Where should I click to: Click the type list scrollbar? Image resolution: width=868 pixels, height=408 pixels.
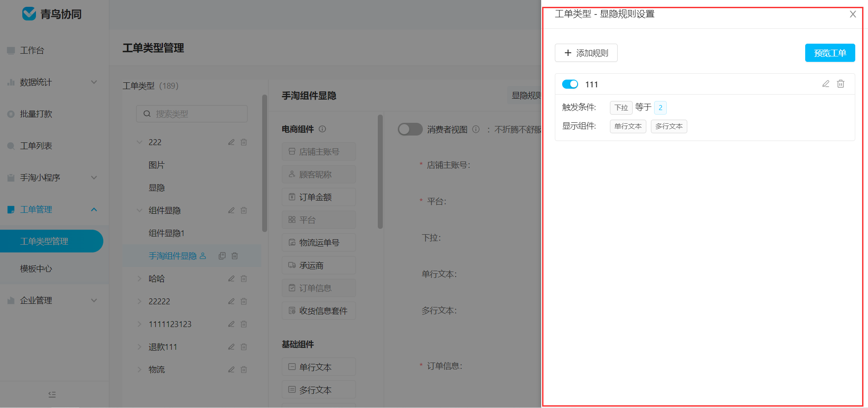click(x=264, y=163)
